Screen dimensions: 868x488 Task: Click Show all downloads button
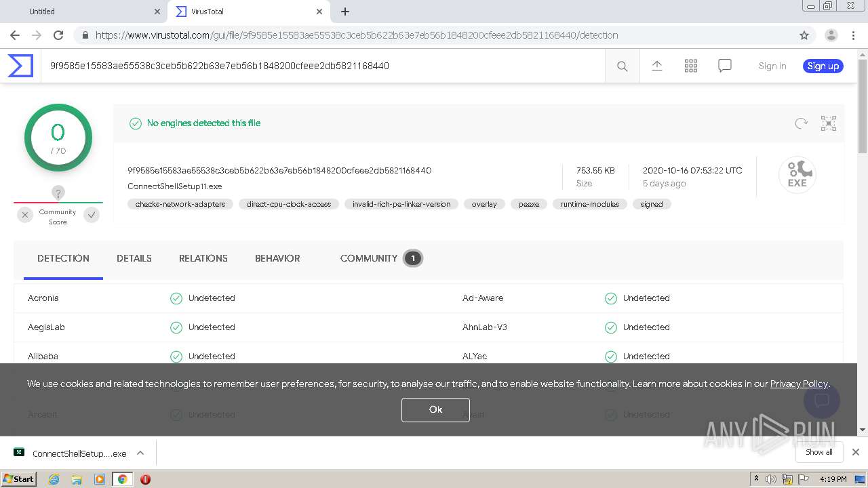click(x=819, y=452)
